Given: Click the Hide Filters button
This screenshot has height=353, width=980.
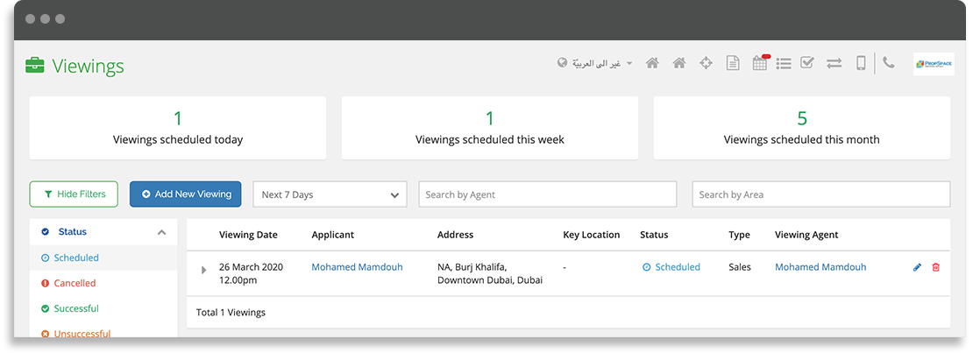Looking at the screenshot, I should 73,194.
